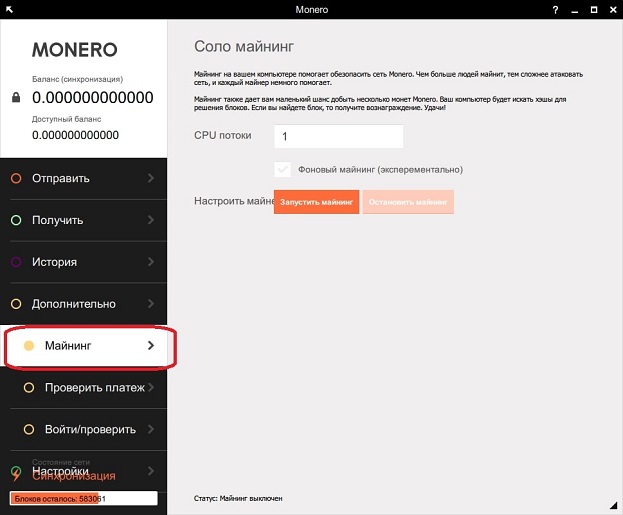The image size is (623, 515).
Task: Expand the Майнинг chevron arrow
Action: pos(151,346)
